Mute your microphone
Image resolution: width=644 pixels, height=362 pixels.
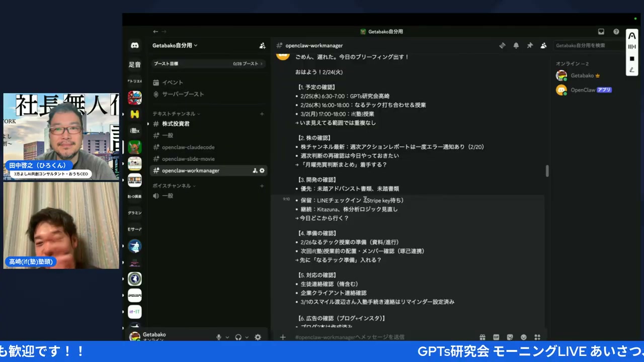(x=218, y=337)
